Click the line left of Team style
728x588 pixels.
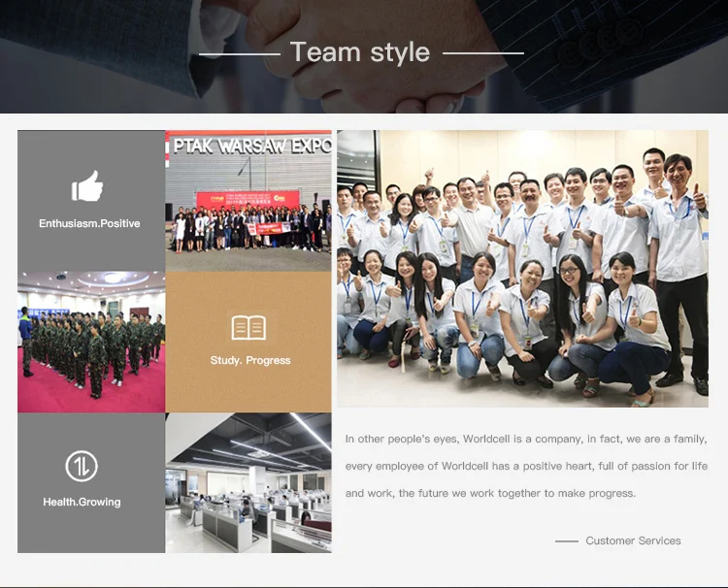239,53
